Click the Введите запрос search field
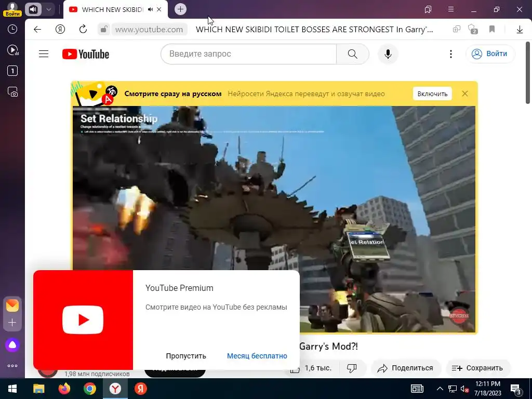This screenshot has width=532, height=399. click(x=249, y=54)
